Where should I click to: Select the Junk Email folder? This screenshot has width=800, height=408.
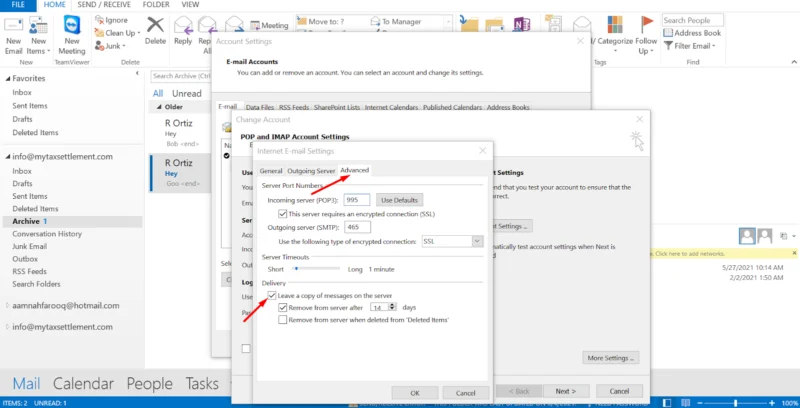[30, 246]
